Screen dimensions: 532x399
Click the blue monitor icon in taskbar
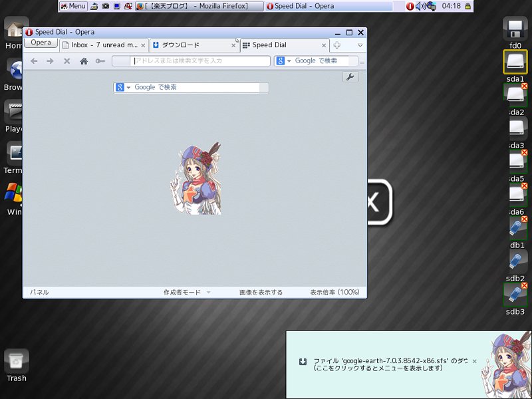[x=117, y=6]
